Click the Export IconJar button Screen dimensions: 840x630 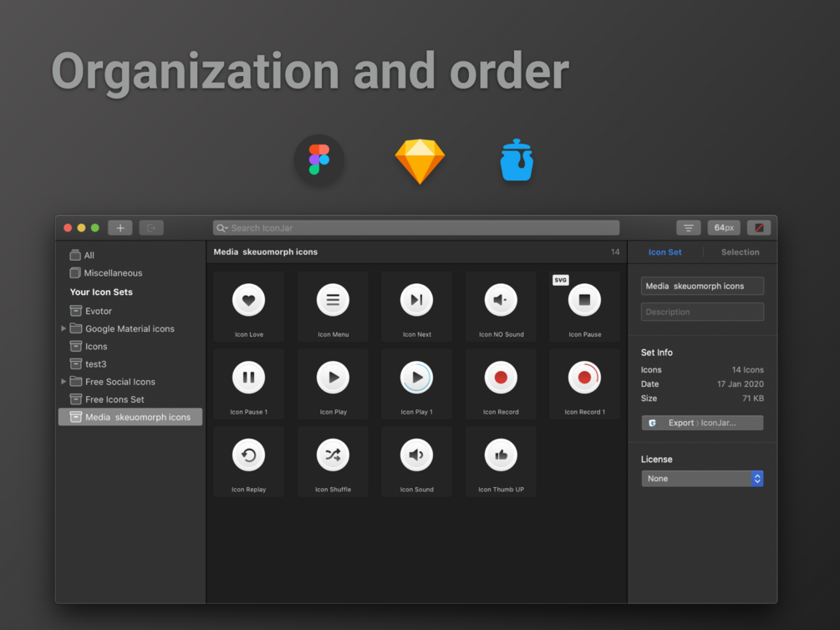click(702, 422)
